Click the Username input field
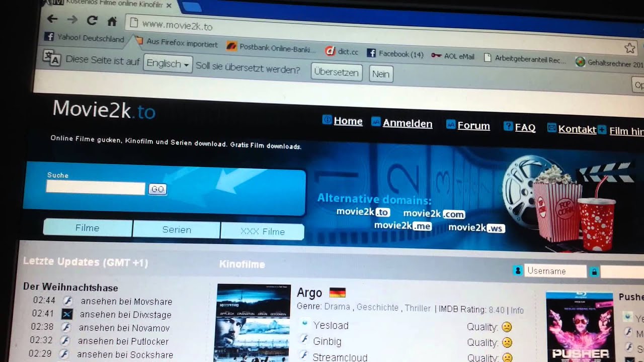 coord(555,271)
